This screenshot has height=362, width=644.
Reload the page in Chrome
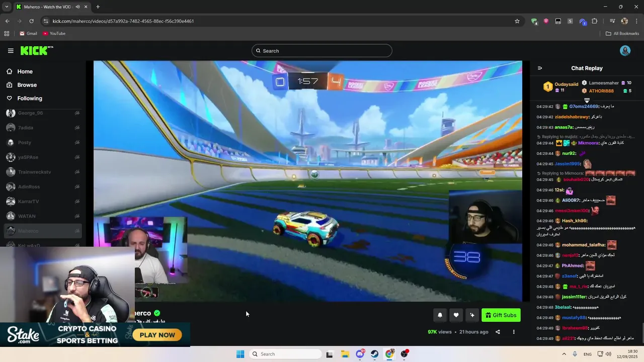[31, 21]
